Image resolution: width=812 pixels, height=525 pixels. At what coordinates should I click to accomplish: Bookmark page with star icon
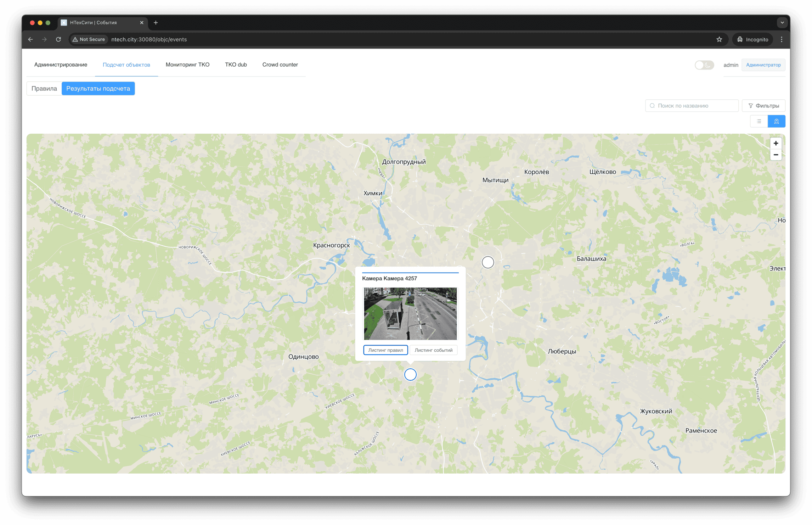719,39
